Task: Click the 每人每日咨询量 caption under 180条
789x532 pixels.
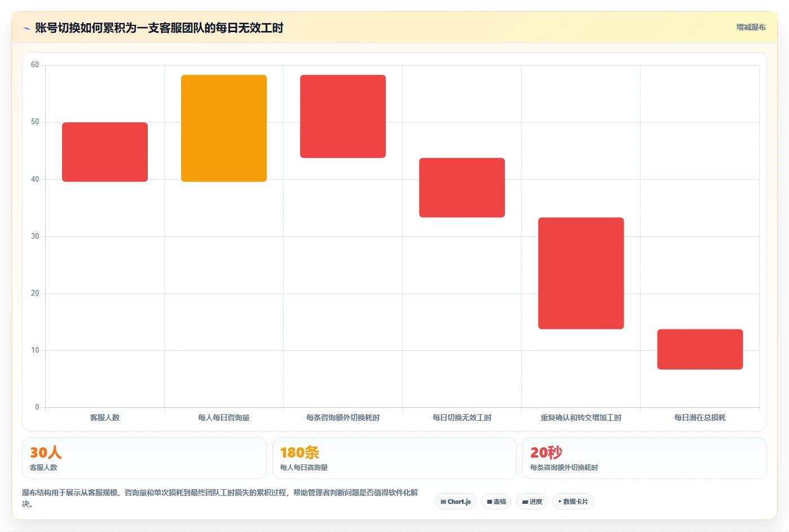Action: point(304,468)
